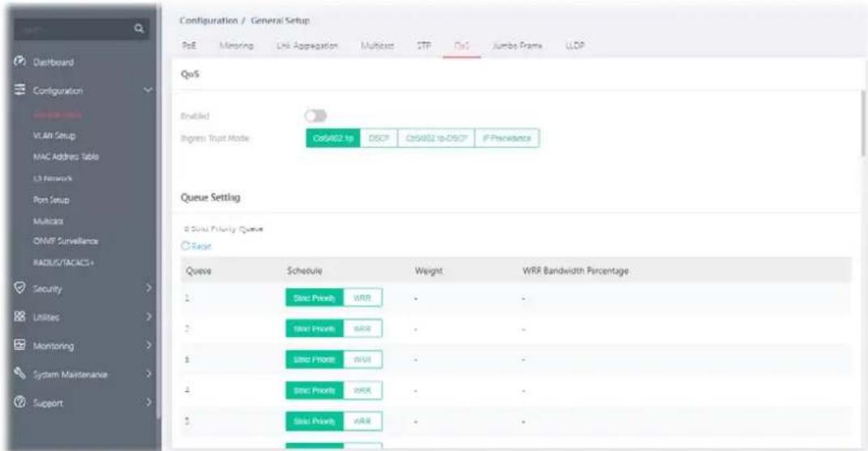
Task: Expand the Support menu chevron
Action: [148, 402]
